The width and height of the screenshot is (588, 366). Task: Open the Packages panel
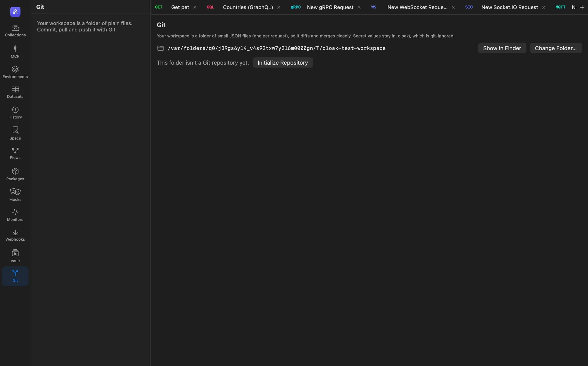coord(15,174)
